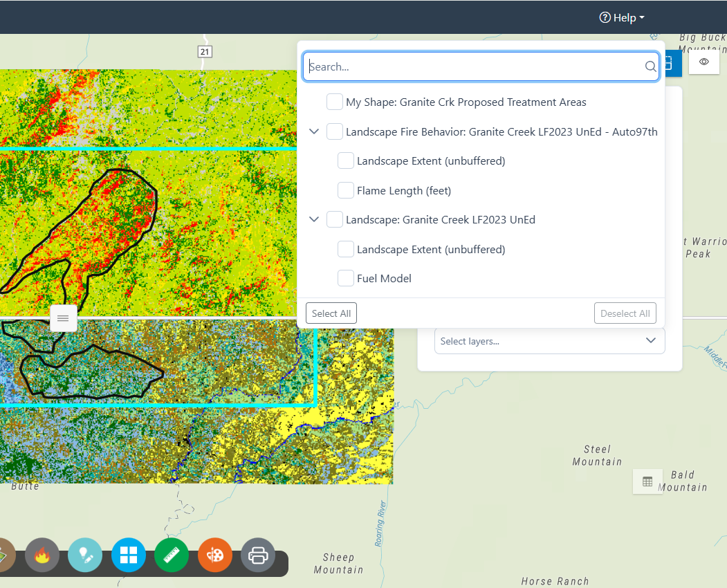Click the printer icon
727x588 pixels.
(x=258, y=555)
